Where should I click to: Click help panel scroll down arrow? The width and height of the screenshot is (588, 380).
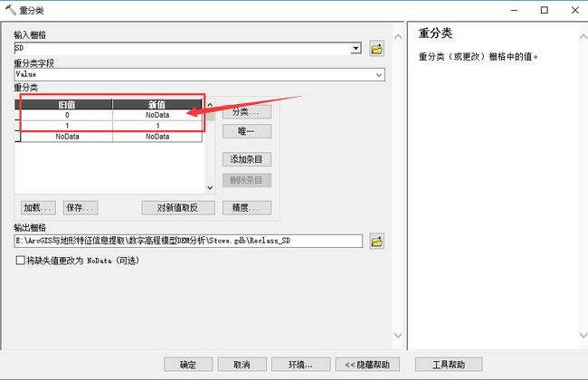(583, 335)
